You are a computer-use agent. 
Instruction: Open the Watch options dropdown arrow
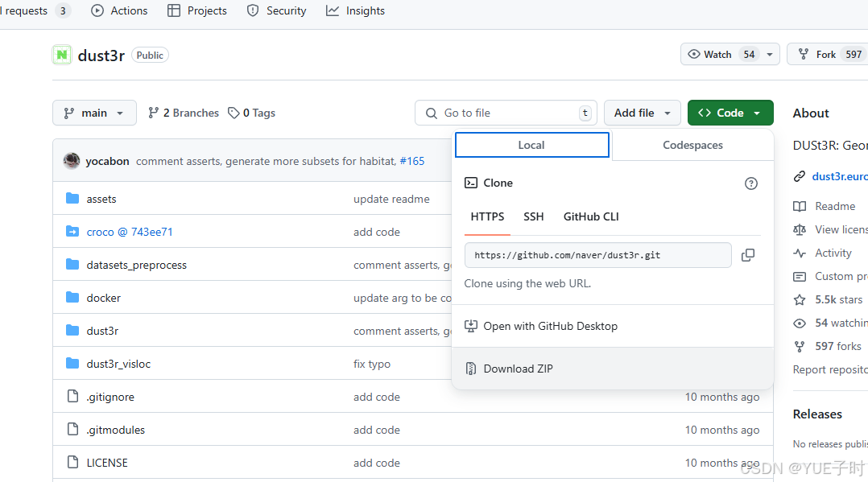pos(770,55)
